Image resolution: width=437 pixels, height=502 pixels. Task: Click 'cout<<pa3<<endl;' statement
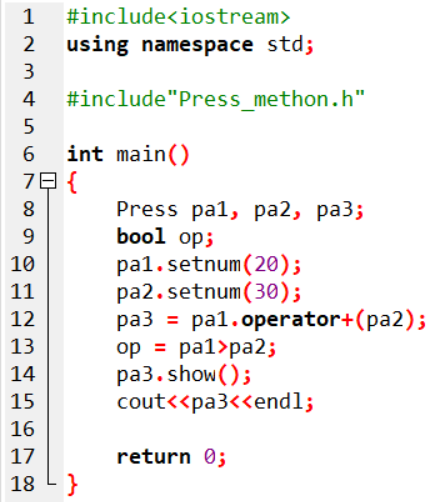click(215, 402)
